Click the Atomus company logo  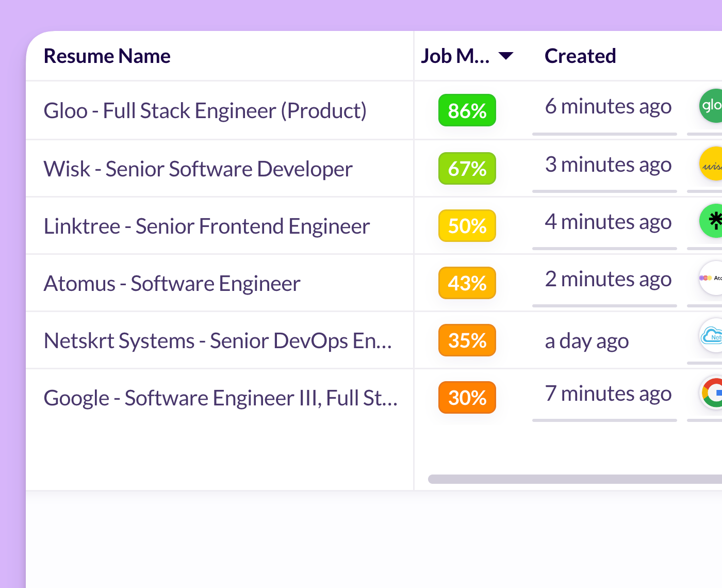point(711,278)
